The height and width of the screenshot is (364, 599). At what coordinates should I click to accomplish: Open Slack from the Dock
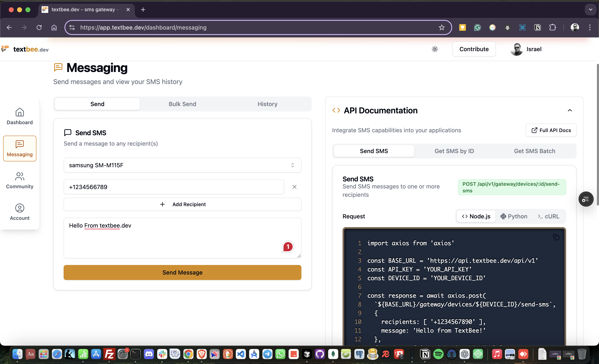(x=162, y=354)
